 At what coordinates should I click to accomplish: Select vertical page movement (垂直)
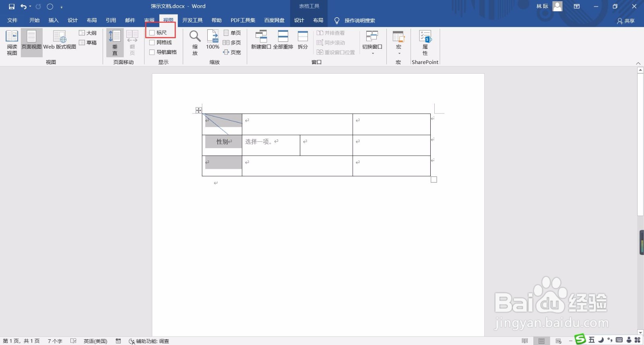point(115,43)
